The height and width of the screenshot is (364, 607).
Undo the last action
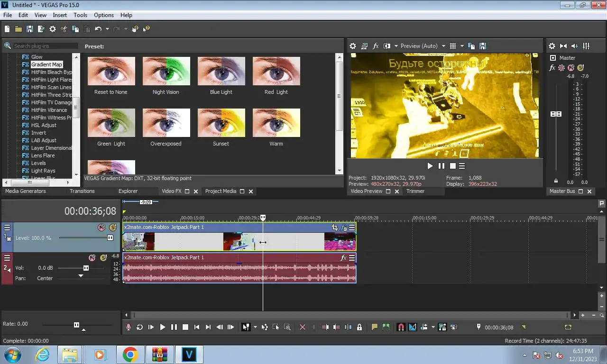point(98,29)
